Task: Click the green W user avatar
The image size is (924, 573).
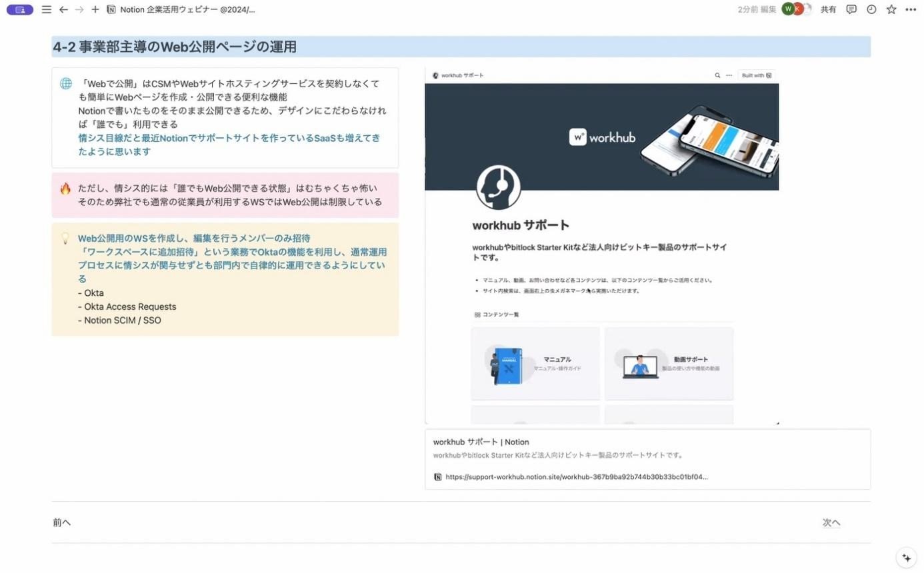Action: (x=788, y=9)
